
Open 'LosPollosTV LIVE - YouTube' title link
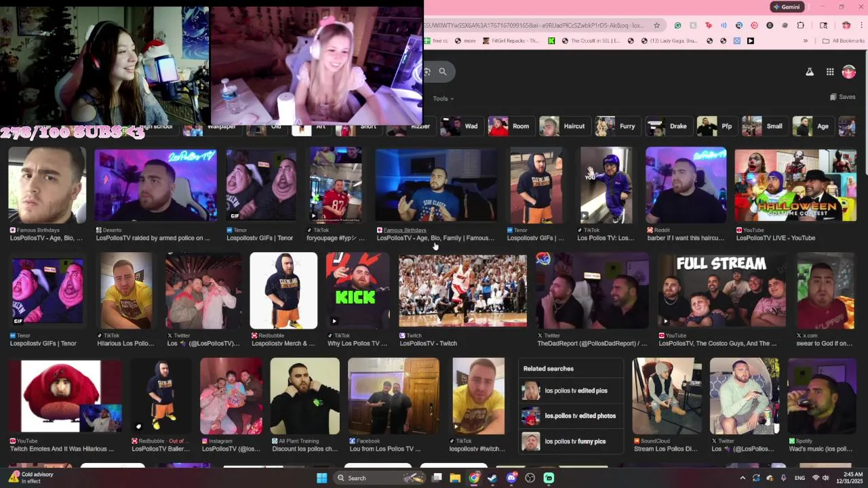[776, 238]
